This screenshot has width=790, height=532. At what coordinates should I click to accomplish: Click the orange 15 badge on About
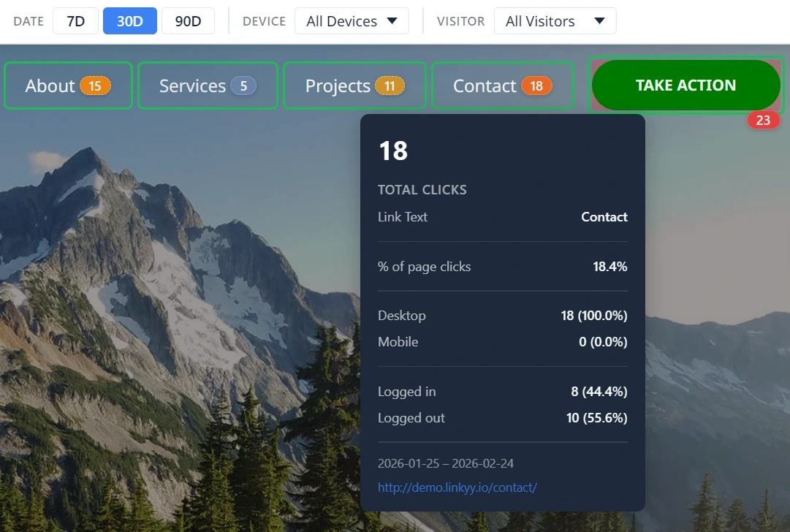[x=95, y=86]
